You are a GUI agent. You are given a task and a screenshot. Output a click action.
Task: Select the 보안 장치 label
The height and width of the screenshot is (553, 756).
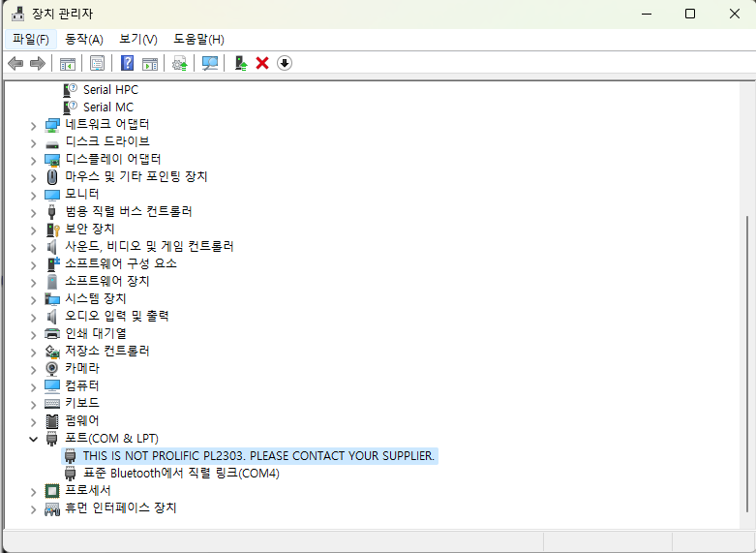pos(90,229)
